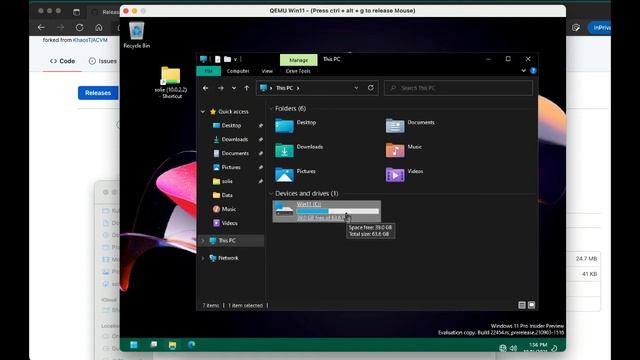Switch to large icons view layout
Viewport: 640px width, 360px height.
531,305
